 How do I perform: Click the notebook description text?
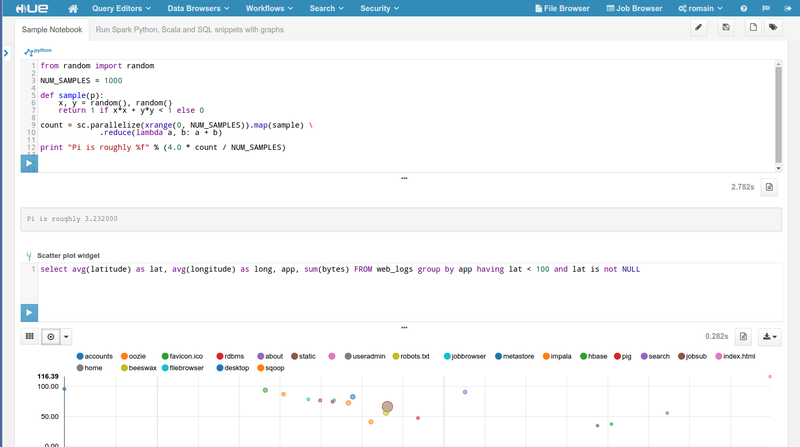189,29
